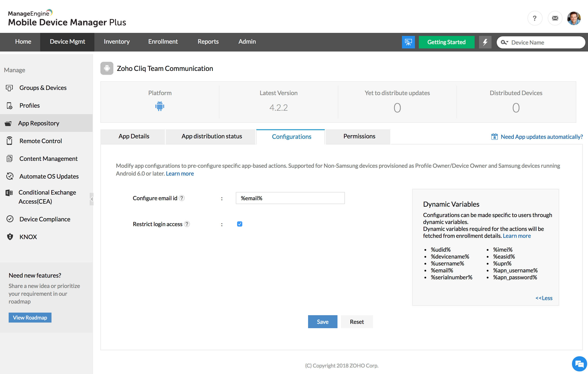Open the help question mark icon
This screenshot has height=374, width=588.
tap(535, 18)
